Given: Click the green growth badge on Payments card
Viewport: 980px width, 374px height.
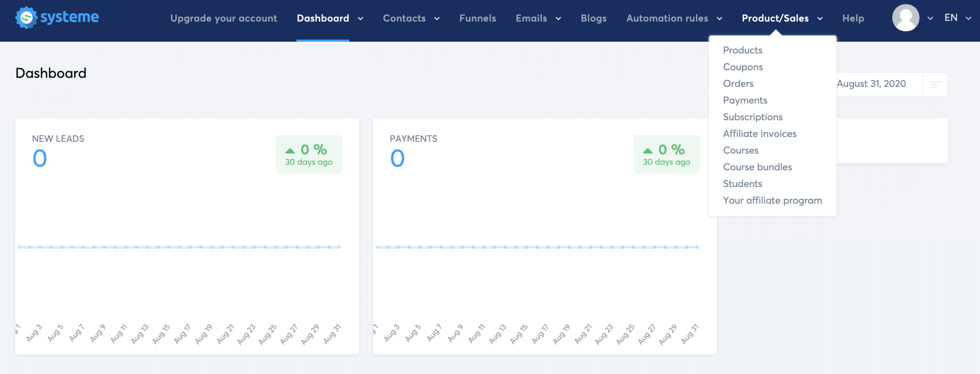Looking at the screenshot, I should point(666,154).
